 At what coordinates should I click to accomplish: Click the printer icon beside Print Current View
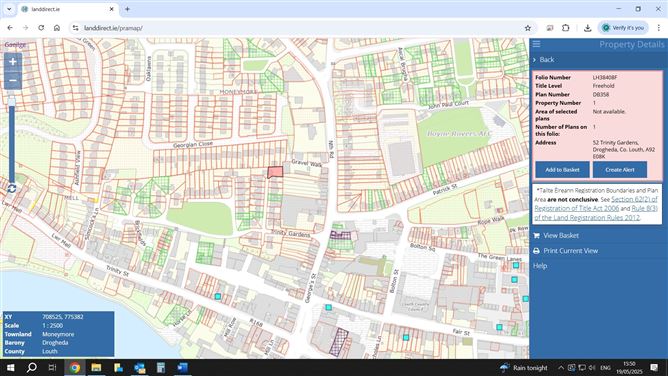point(536,251)
